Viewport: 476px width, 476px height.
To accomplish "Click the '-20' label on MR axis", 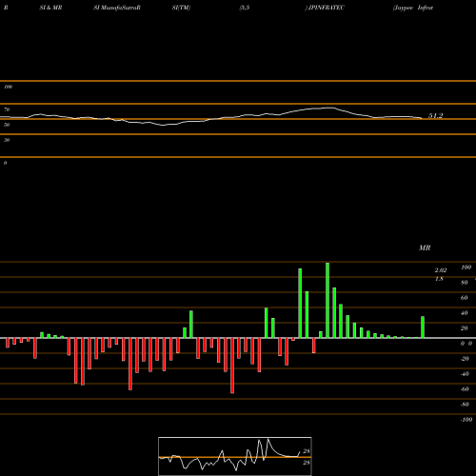I will [x=465, y=359].
